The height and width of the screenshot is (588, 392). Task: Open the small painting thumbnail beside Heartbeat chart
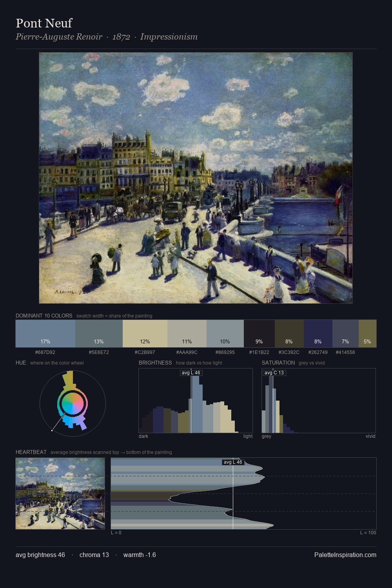60,494
